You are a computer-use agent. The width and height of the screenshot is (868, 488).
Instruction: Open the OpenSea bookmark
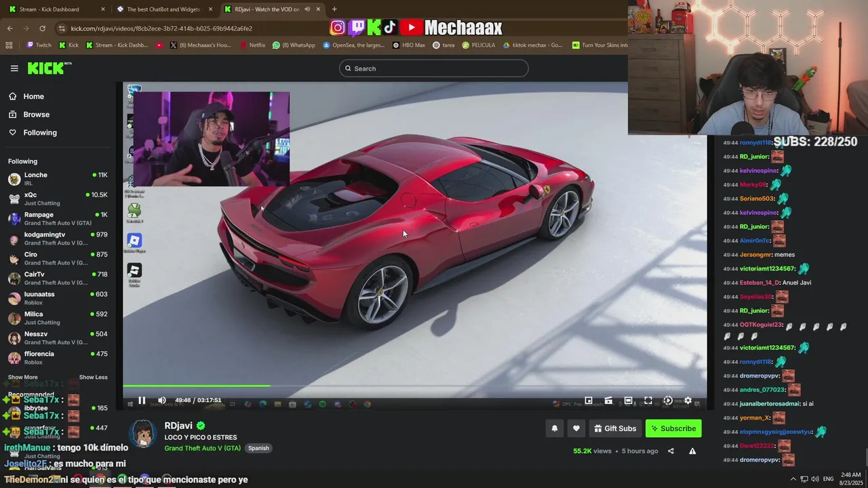[x=353, y=45]
